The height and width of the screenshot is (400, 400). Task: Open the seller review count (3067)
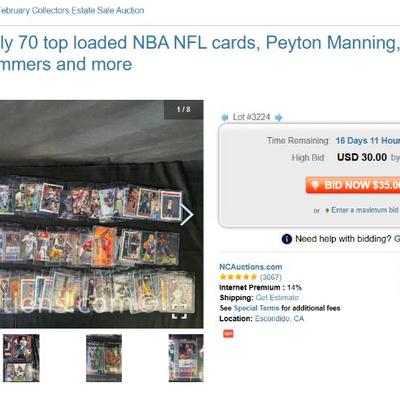pyautogui.click(x=271, y=277)
